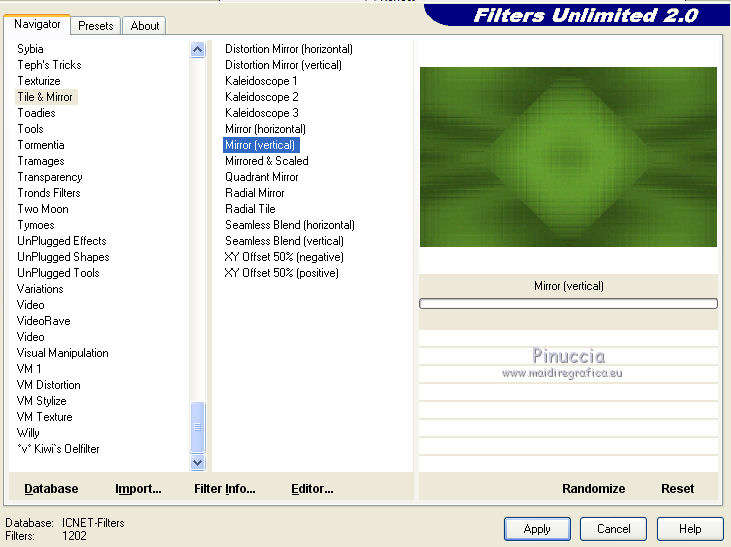The width and height of the screenshot is (731, 547).
Task: Select the Two Moon category
Action: coord(43,209)
